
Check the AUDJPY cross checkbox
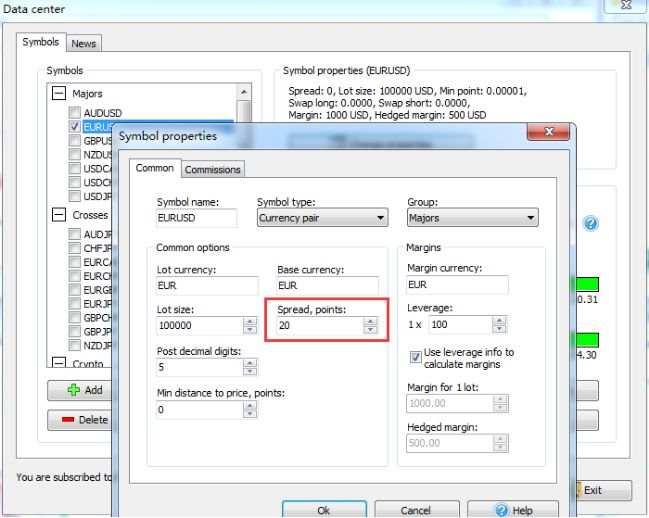pyautogui.click(x=75, y=234)
